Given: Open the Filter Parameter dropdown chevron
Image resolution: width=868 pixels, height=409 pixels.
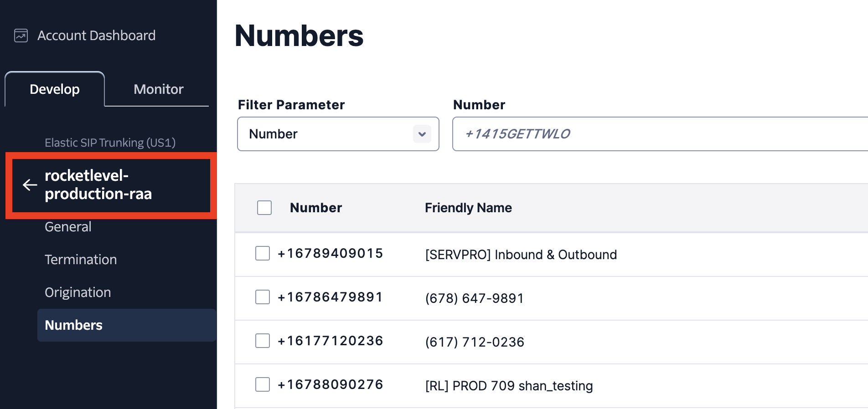Looking at the screenshot, I should [422, 134].
